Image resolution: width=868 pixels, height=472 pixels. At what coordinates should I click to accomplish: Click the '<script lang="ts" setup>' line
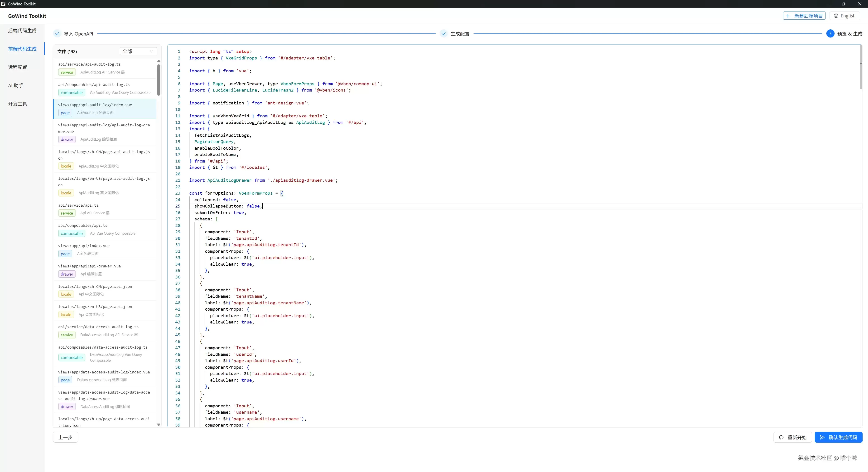(220, 52)
